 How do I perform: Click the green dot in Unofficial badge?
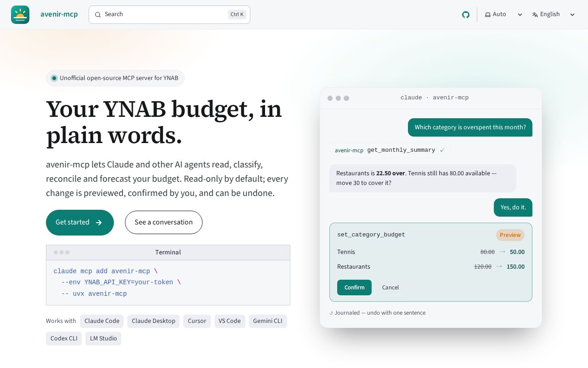click(54, 78)
